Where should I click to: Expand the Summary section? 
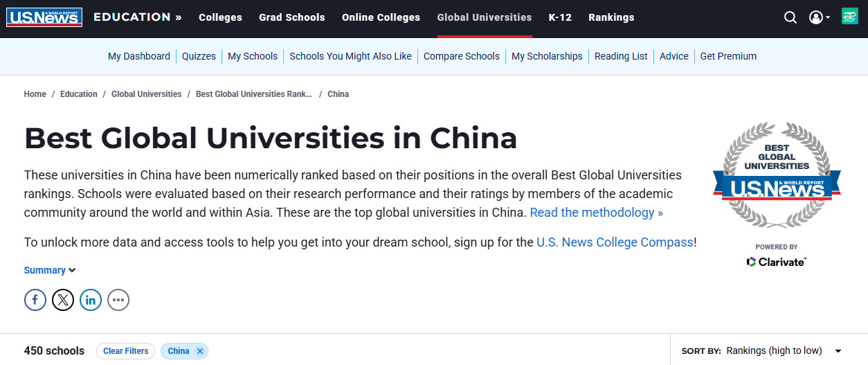click(x=50, y=270)
